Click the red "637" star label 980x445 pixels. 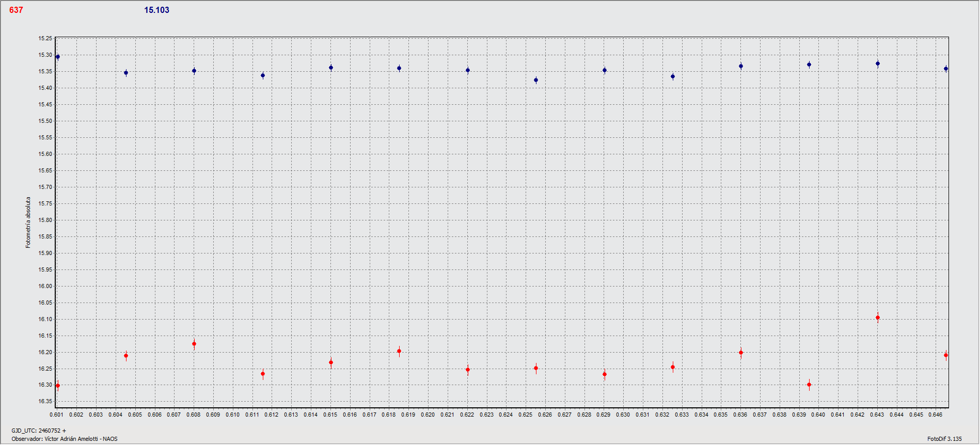pos(16,10)
